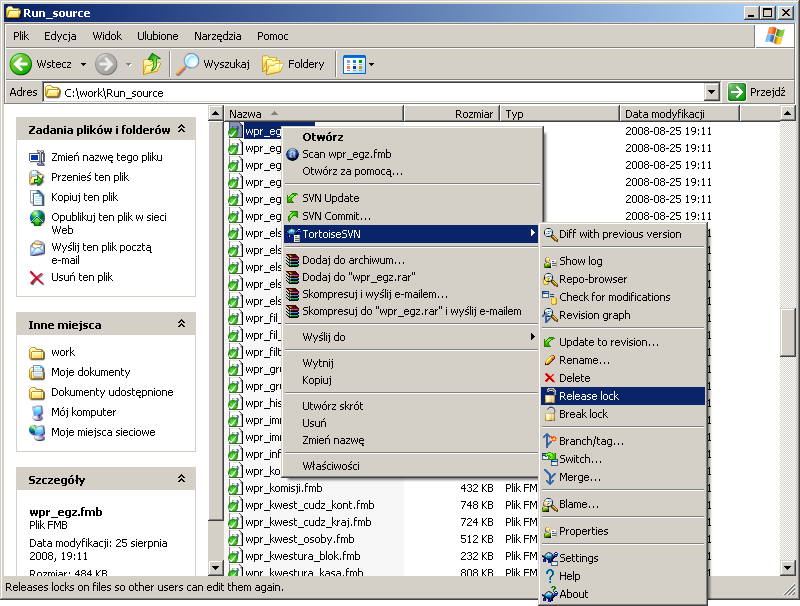Click the Usuń ten plik red X icon
Viewport: 800px width, 606px height.
click(37, 277)
